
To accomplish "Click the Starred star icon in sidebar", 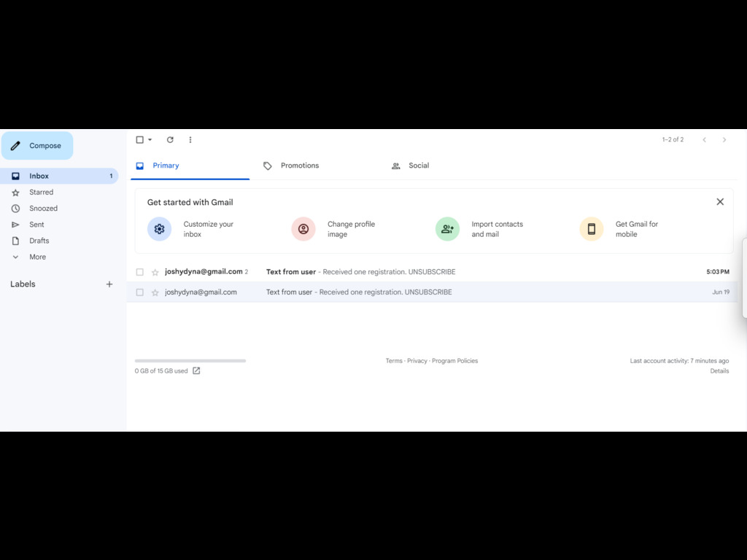I will tap(16, 192).
